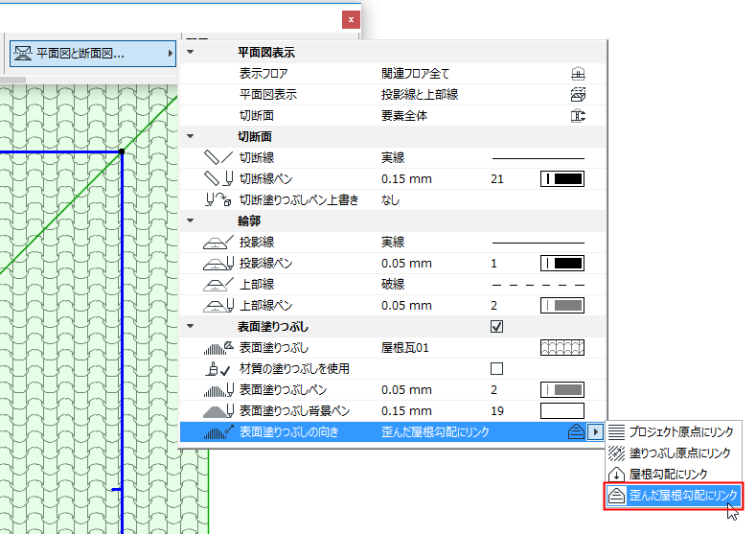756x534 pixels.
Task: Select 歪んだ屋根勾配にリンク option
Action: [674, 496]
